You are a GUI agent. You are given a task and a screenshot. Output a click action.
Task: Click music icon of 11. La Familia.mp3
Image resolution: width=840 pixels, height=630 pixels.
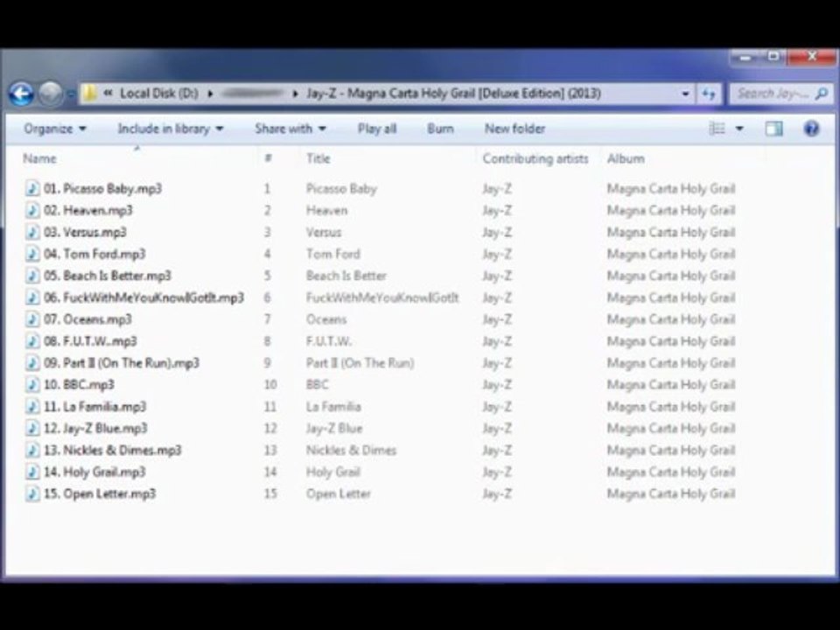[x=32, y=407]
